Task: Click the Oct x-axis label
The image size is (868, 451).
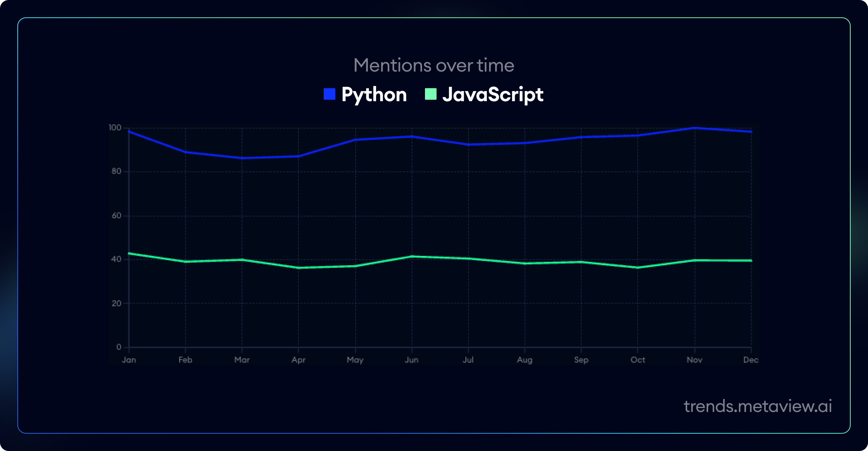Action: (638, 360)
